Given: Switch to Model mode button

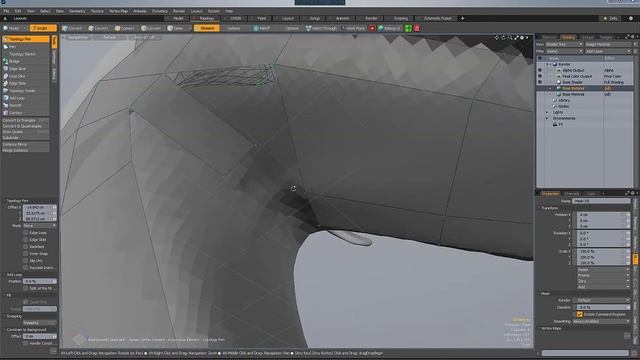Looking at the screenshot, I should (15, 28).
